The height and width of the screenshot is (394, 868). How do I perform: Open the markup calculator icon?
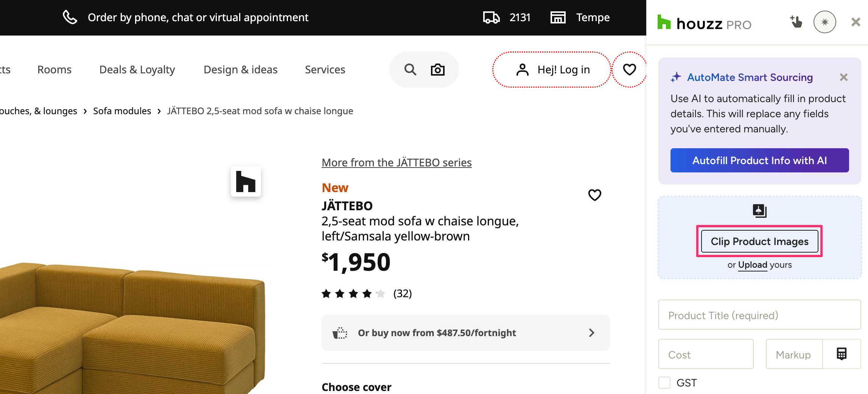(x=842, y=354)
